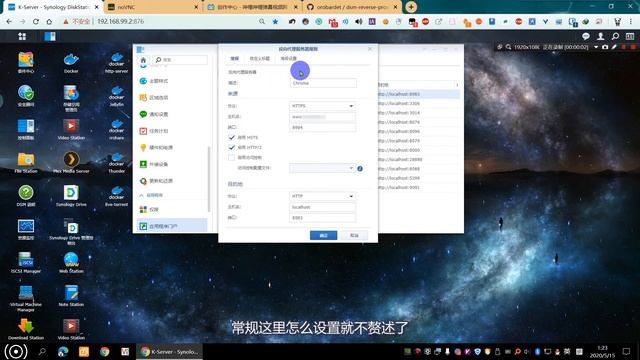Select 通知设置 in Control Panel sidebar
Image resolution: width=640 pixels, height=360 pixels.
click(171, 114)
